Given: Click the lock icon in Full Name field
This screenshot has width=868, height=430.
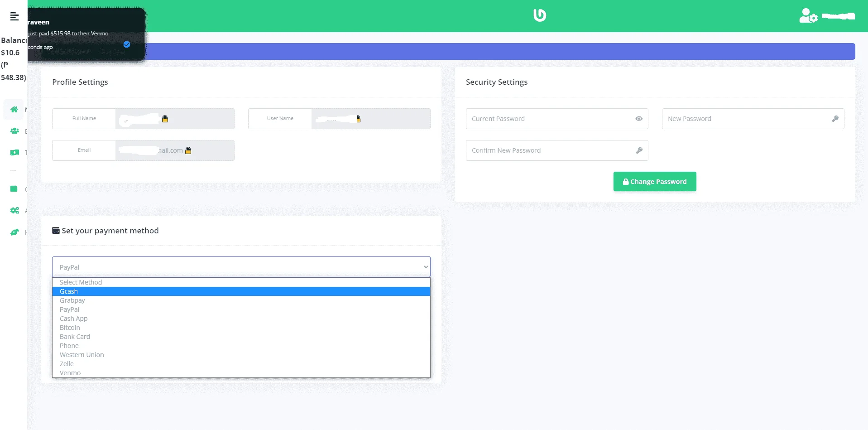Looking at the screenshot, I should (165, 119).
